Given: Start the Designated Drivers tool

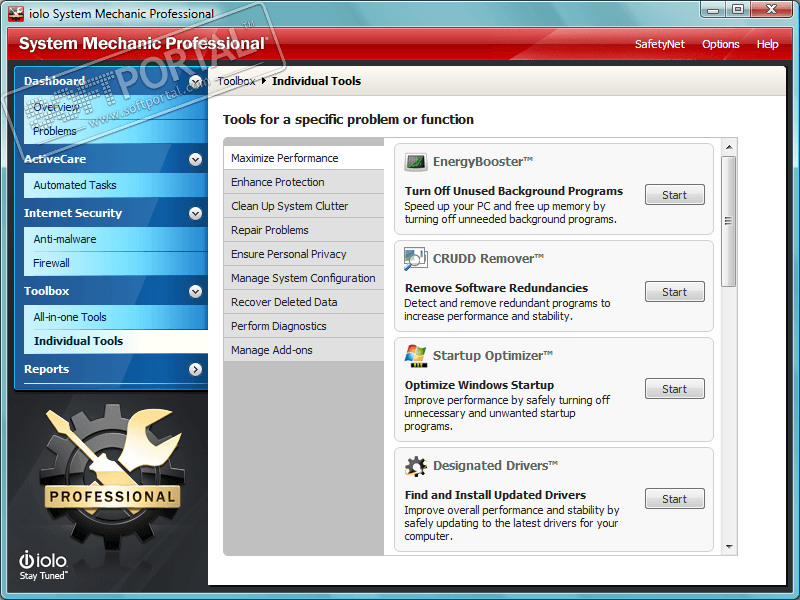Looking at the screenshot, I should click(674, 499).
